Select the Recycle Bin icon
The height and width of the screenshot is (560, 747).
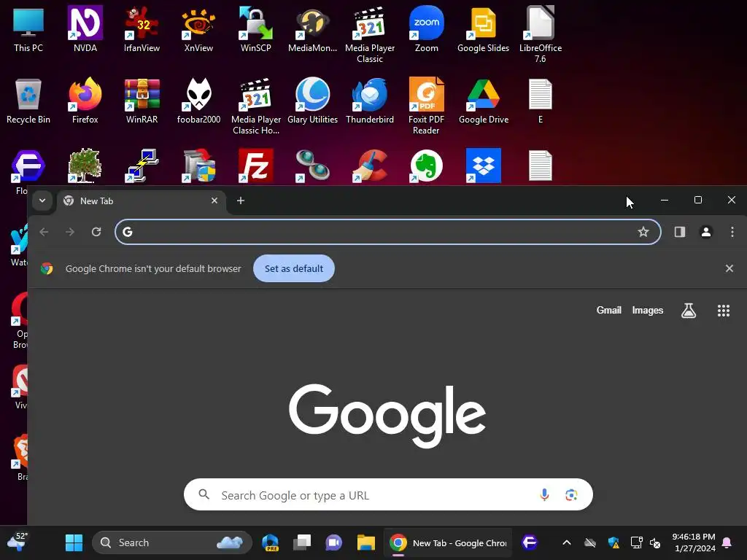tap(28, 101)
